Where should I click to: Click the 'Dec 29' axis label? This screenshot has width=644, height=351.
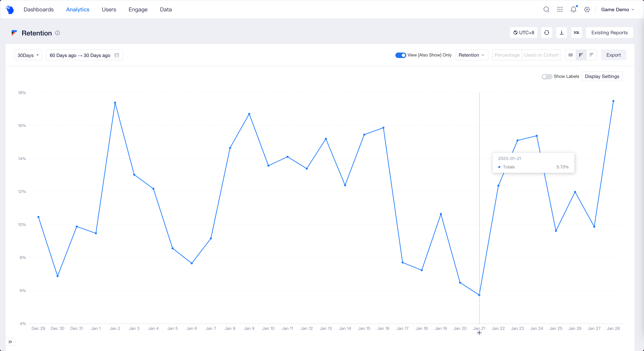coord(38,328)
